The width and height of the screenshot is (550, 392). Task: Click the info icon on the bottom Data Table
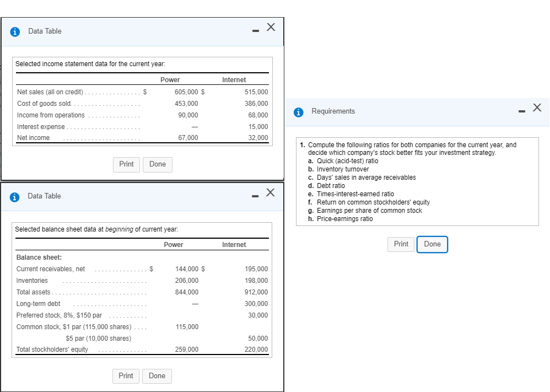[x=14, y=196]
